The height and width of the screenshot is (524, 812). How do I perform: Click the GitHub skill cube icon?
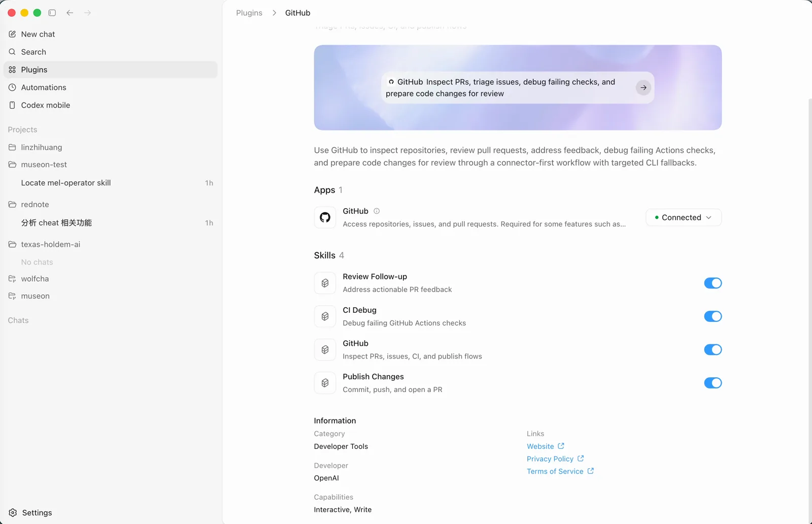325,350
